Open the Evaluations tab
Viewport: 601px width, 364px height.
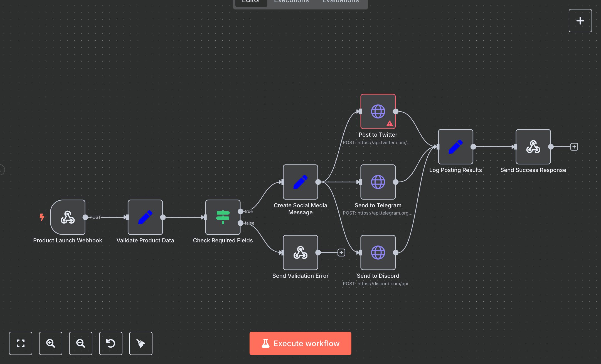[x=340, y=2]
